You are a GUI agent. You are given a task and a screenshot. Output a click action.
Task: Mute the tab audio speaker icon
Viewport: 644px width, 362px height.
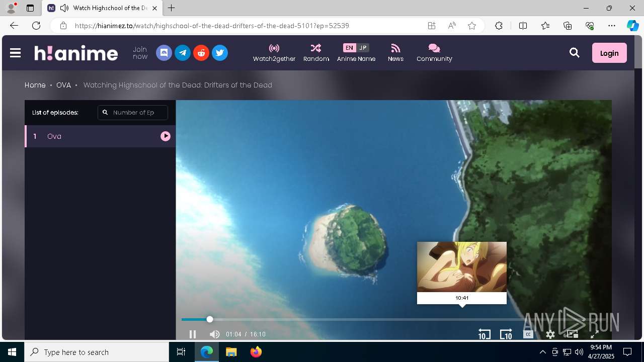64,8
